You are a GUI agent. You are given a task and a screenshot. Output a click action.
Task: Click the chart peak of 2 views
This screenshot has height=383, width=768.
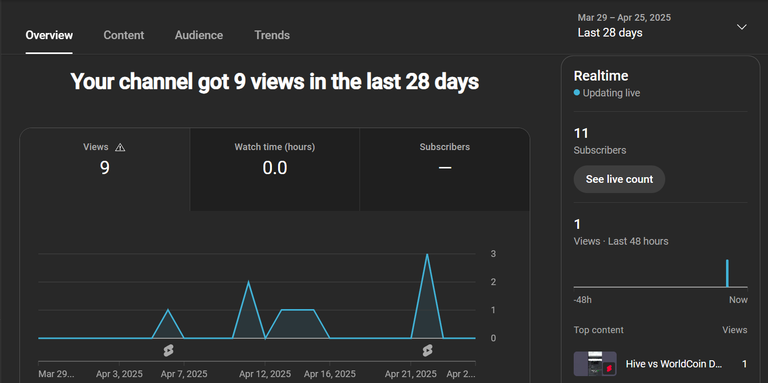coord(248,283)
